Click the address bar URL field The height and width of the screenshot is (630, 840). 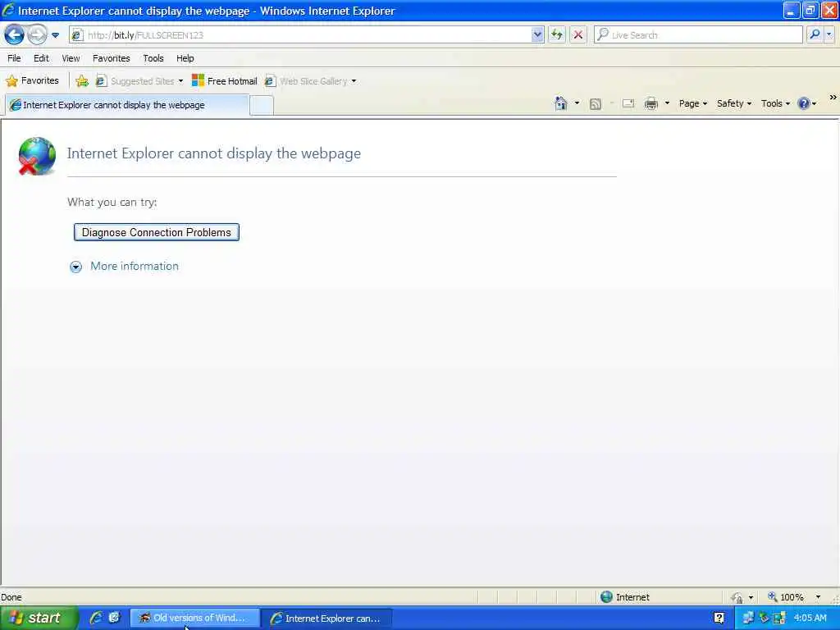[308, 35]
